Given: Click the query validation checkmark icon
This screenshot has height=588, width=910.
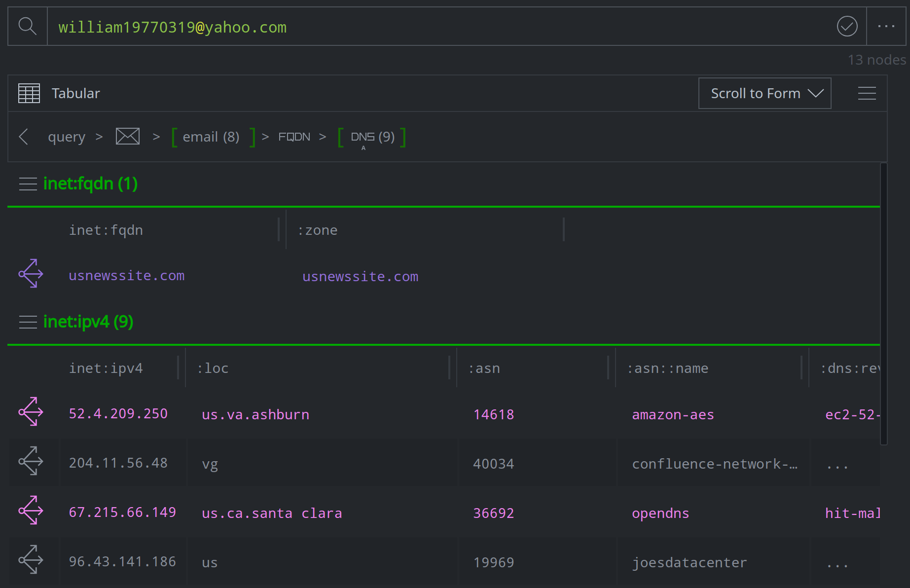Looking at the screenshot, I should click(847, 26).
